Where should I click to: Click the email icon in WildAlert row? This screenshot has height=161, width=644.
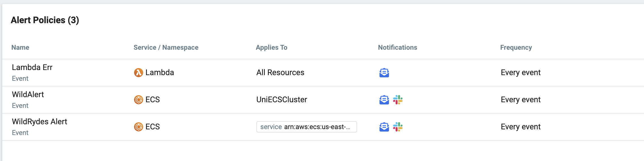(x=384, y=100)
